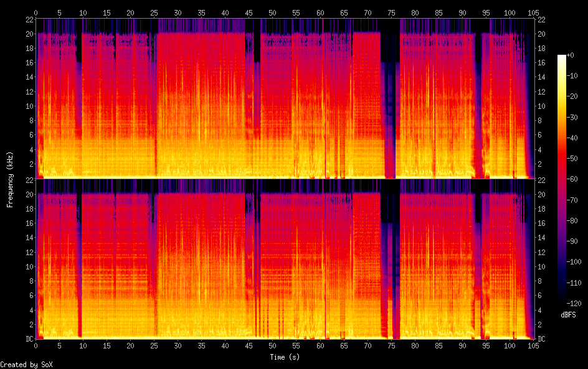588x369 pixels.
Task: Click the "Time (s)" axis title
Action: pyautogui.click(x=285, y=357)
